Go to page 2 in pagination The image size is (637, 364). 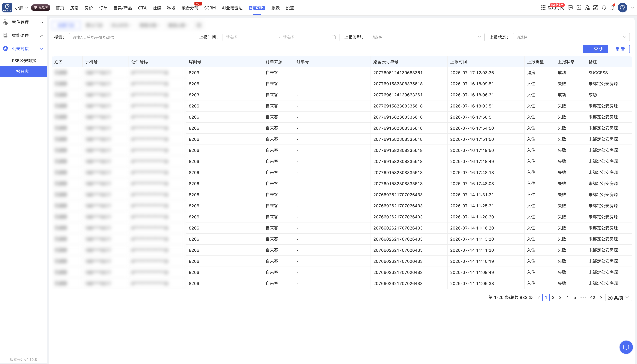[x=553, y=297]
